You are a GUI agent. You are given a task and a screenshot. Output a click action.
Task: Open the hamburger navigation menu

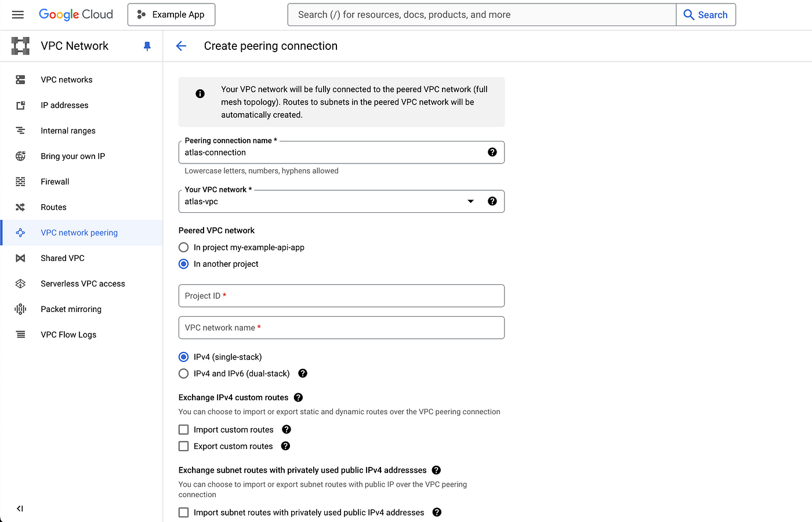click(x=18, y=14)
